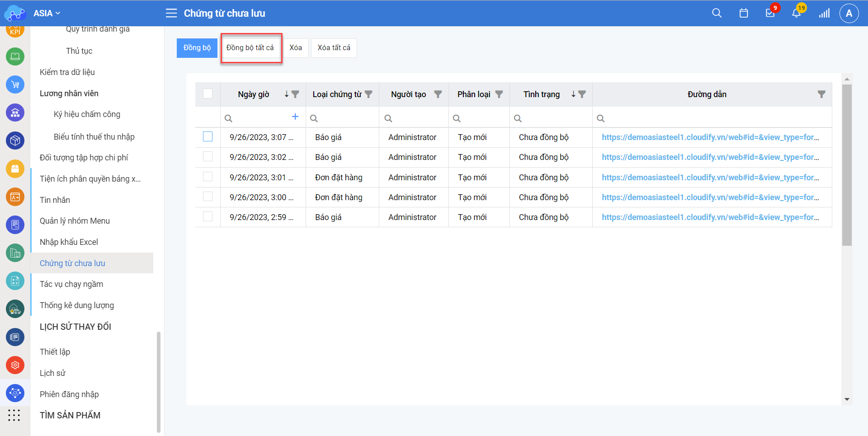
Task: Click the scrollbar down arrow at table bottom
Action: click(x=847, y=399)
